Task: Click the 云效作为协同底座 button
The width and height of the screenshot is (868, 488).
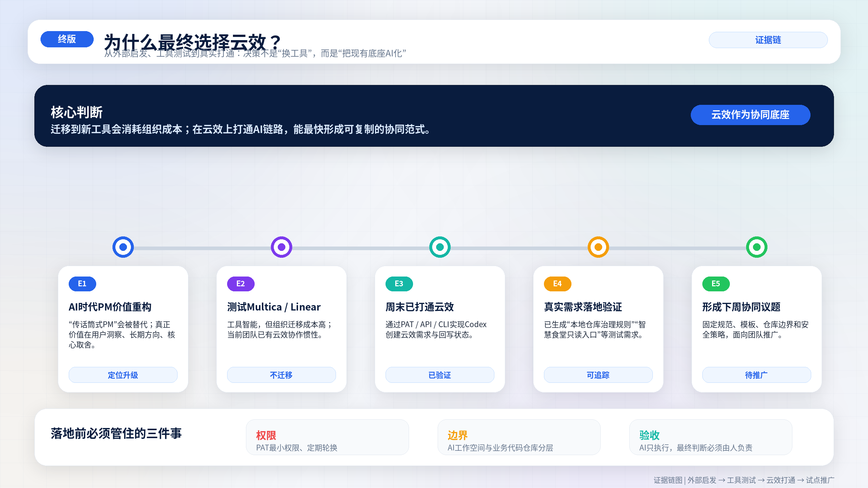Action: pyautogui.click(x=750, y=115)
